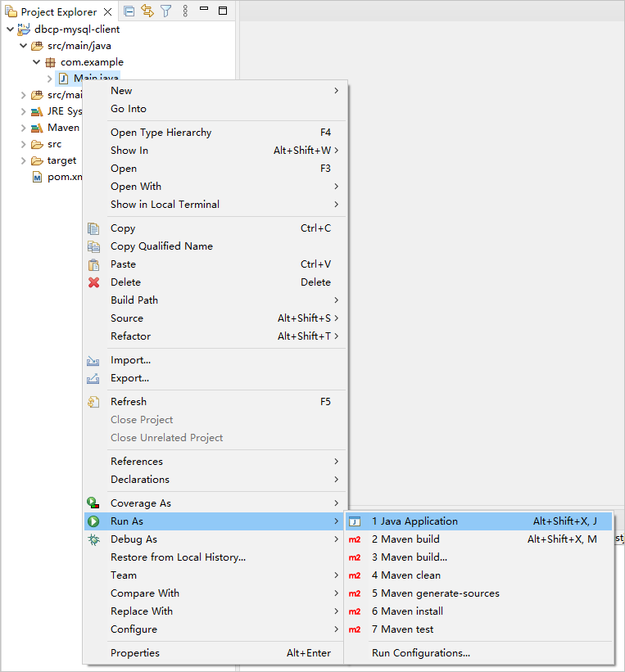Click the Coverage As icon
The image size is (625, 672).
click(93, 503)
